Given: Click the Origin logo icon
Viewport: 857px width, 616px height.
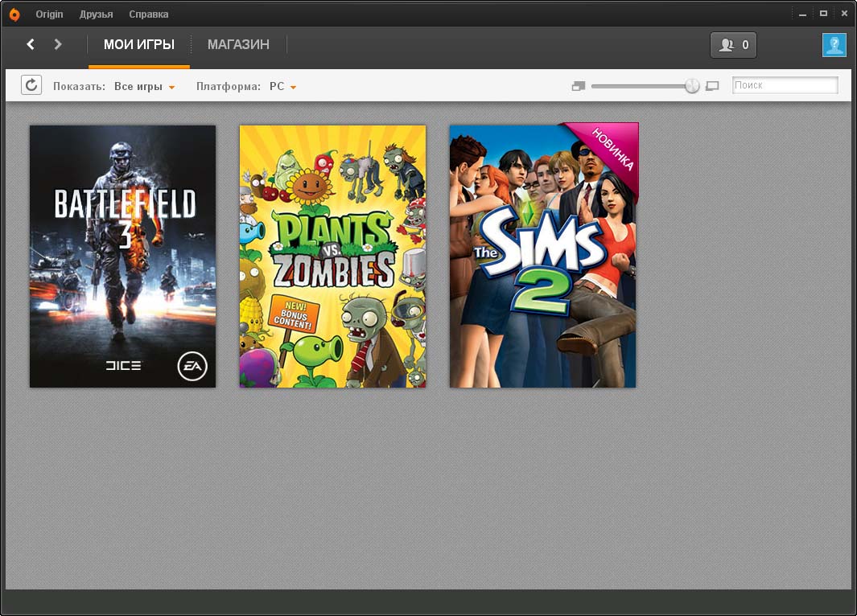Looking at the screenshot, I should (x=14, y=14).
